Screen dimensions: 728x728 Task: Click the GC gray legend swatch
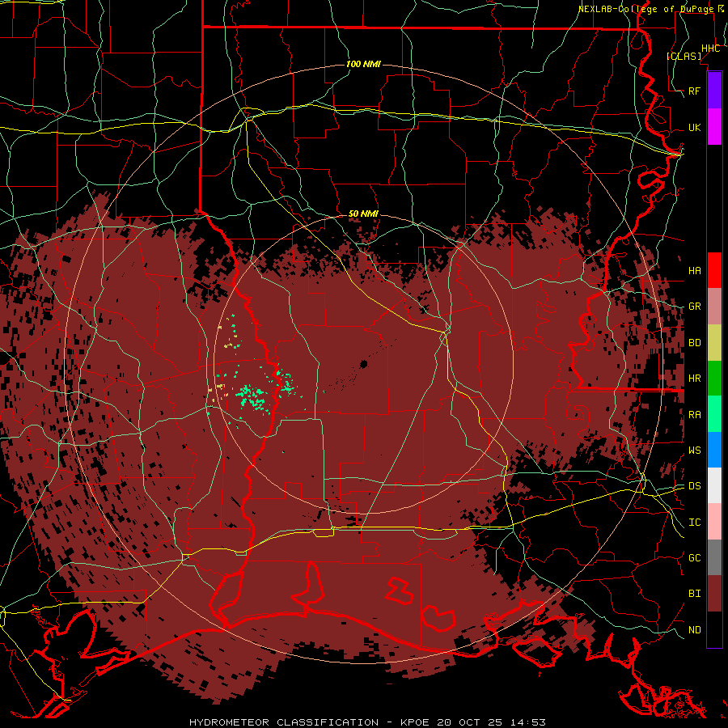pos(714,557)
